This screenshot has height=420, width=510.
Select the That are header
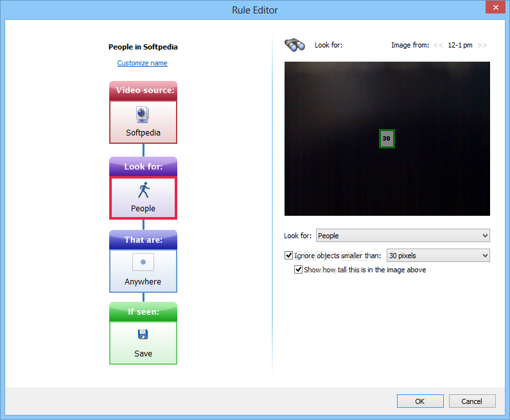click(143, 240)
